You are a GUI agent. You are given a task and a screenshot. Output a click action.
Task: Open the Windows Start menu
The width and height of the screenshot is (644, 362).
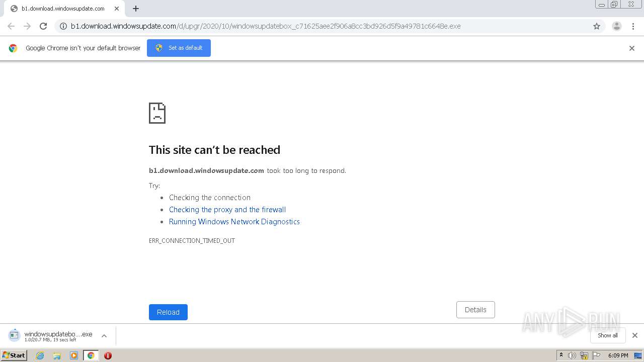(x=14, y=355)
